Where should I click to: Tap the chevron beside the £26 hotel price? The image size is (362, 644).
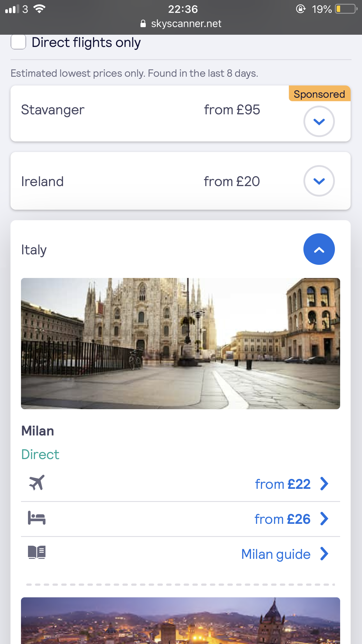tap(324, 519)
